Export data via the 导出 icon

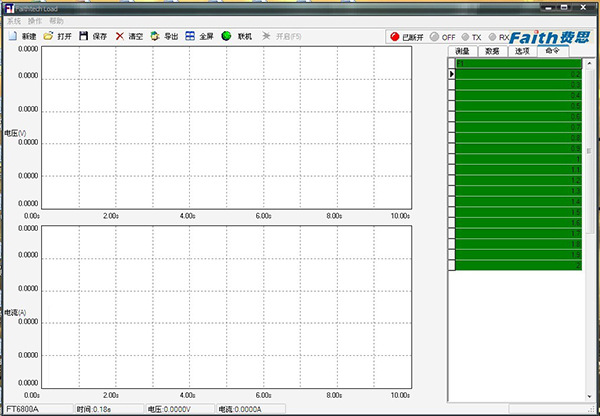(x=155, y=36)
